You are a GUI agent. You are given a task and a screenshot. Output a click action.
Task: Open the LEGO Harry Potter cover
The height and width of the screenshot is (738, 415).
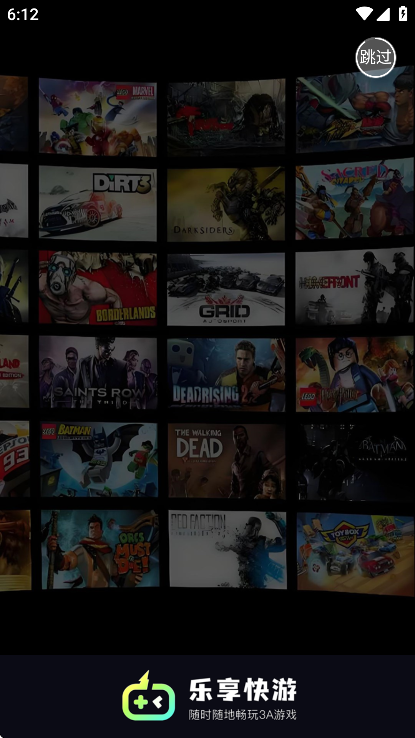[356, 374]
